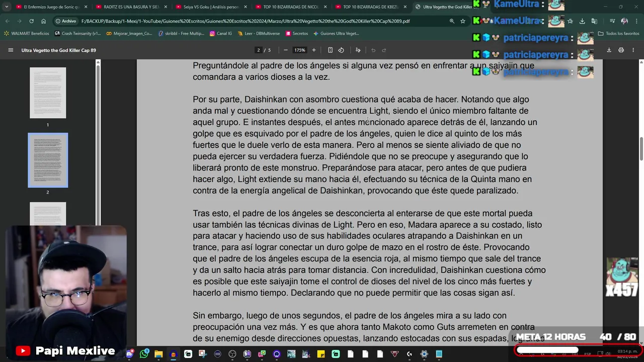Click the file path address bar
Screen dimensions: 644x362
[x=246, y=21]
